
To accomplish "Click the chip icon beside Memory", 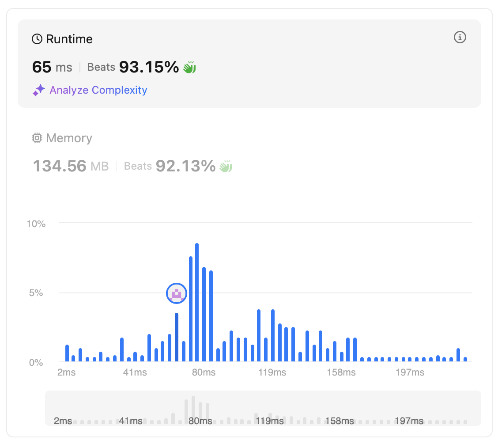I will pyautogui.click(x=37, y=138).
